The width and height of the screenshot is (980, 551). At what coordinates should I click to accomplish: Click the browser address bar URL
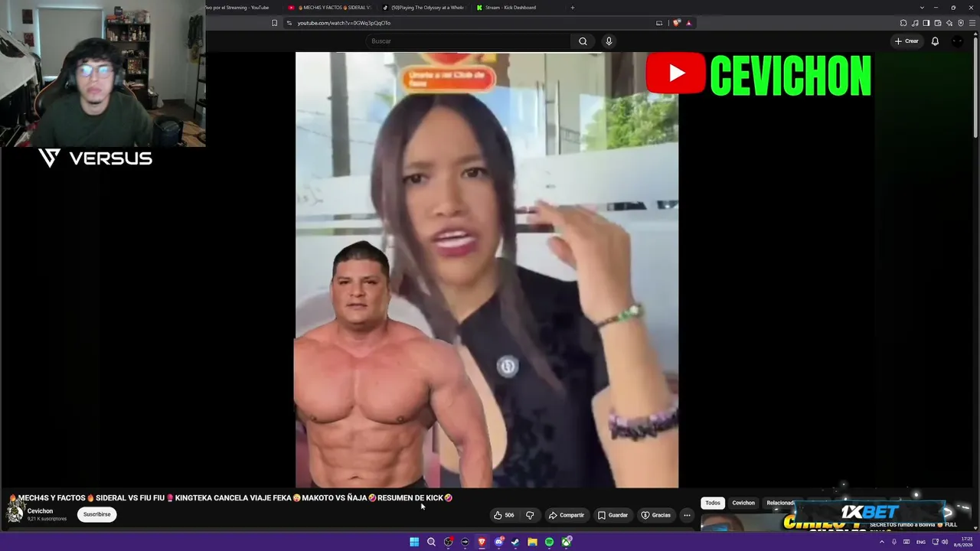tap(345, 23)
